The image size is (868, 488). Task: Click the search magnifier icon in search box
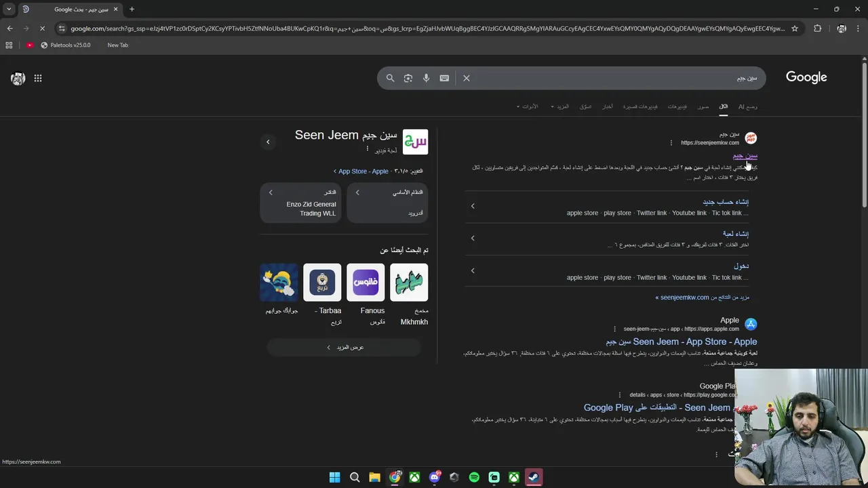click(x=390, y=78)
